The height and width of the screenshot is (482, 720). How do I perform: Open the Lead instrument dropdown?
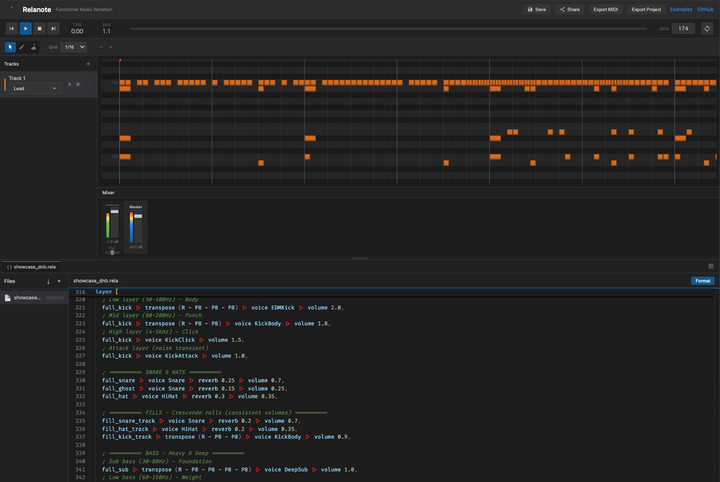34,88
